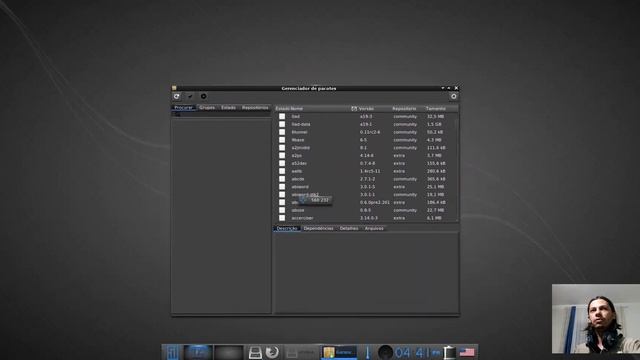Click the US flag keyboard layout indicator
This screenshot has height=360, width=640.
point(467,352)
